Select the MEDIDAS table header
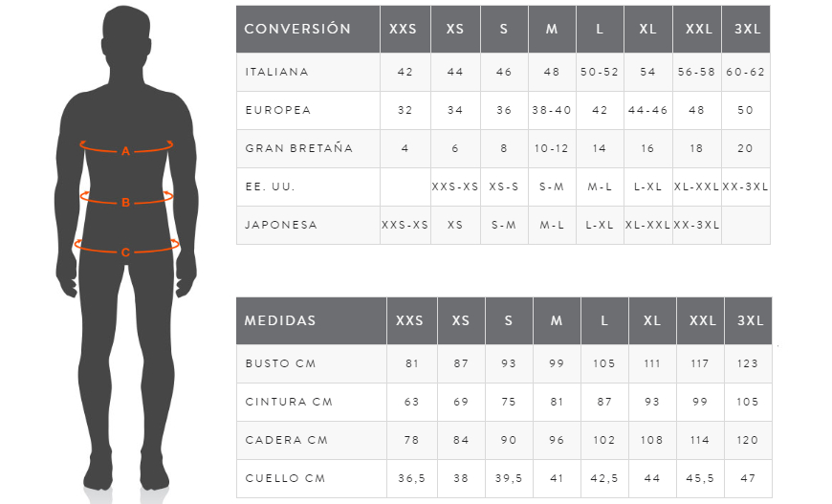The width and height of the screenshot is (832, 504). coord(280,320)
